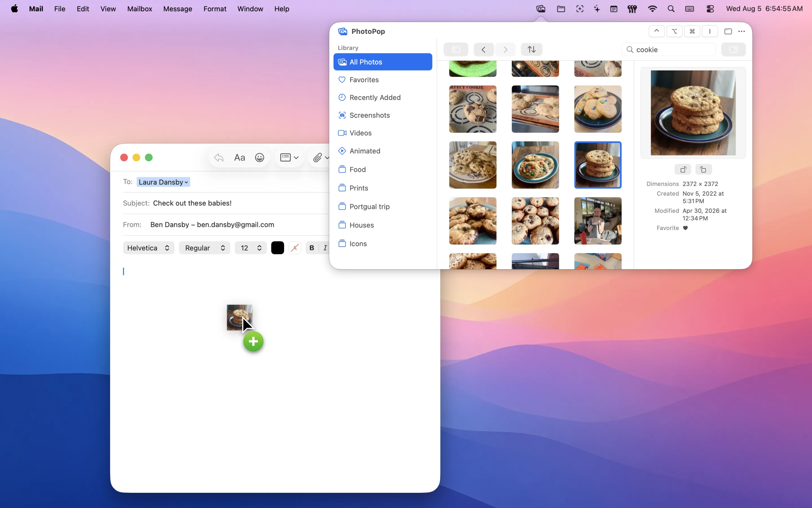
Task: Open the Window menu
Action: click(250, 9)
